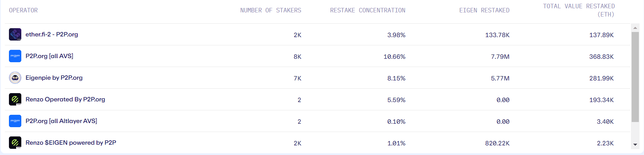Open Eigenpie by P2P.org operator details
This screenshot has width=644, height=155.
click(54, 78)
